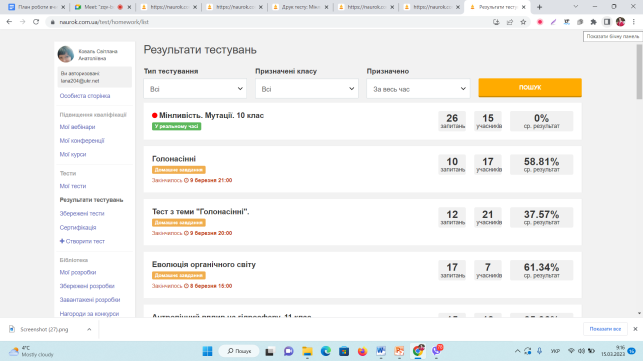Open the Голонасінні test results

click(174, 159)
